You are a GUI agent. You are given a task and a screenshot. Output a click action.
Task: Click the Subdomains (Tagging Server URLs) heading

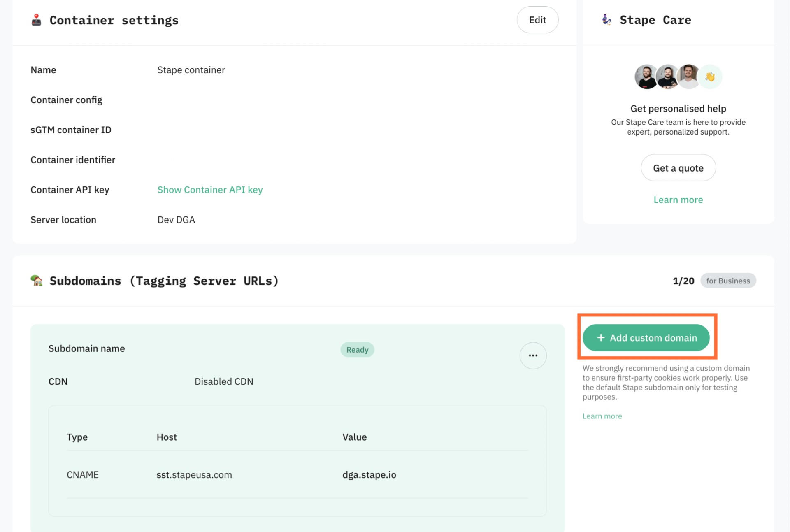(164, 281)
